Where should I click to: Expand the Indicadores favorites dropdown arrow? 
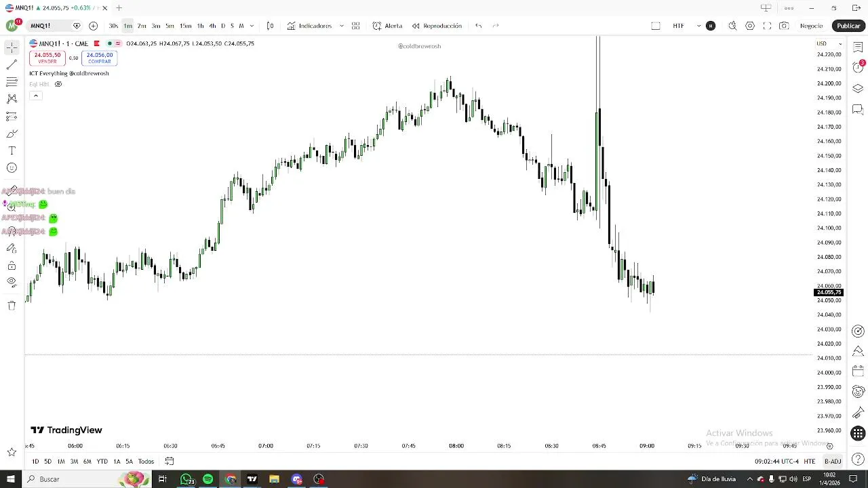coord(342,26)
